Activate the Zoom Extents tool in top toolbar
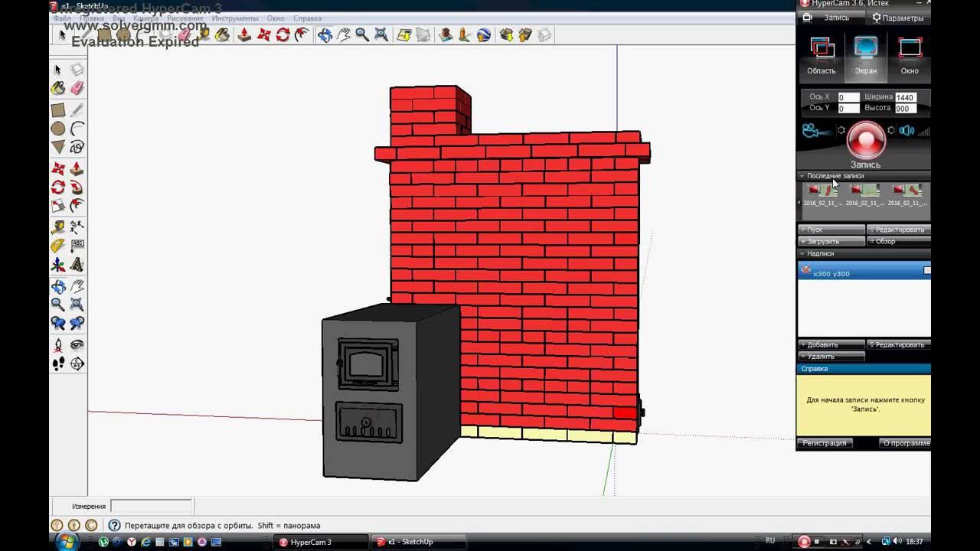Screen dimensions: 980x551 381,35
